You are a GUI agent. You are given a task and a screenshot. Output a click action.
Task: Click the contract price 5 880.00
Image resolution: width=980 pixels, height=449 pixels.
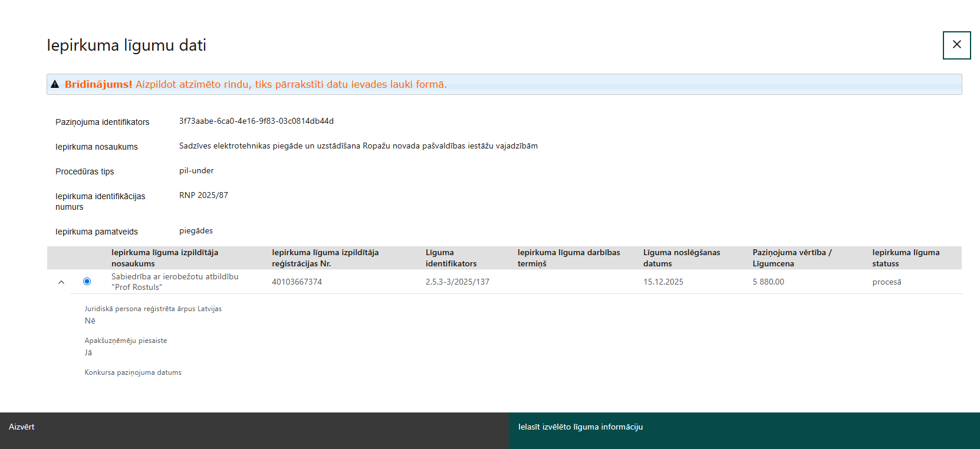click(x=768, y=282)
